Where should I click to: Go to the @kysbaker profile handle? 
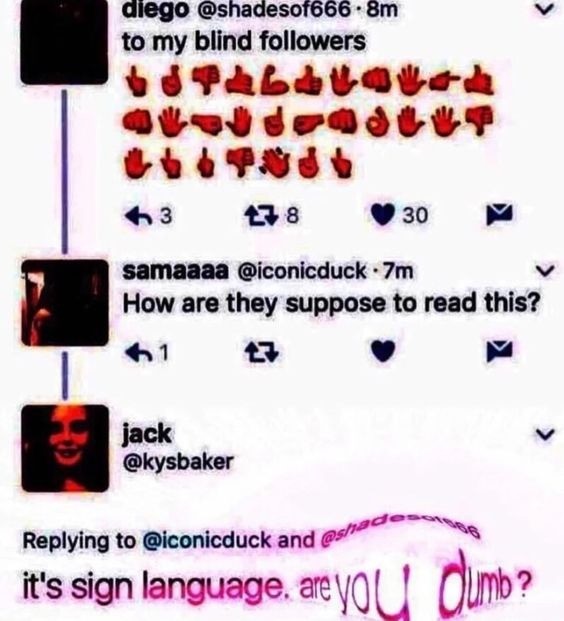tap(178, 462)
